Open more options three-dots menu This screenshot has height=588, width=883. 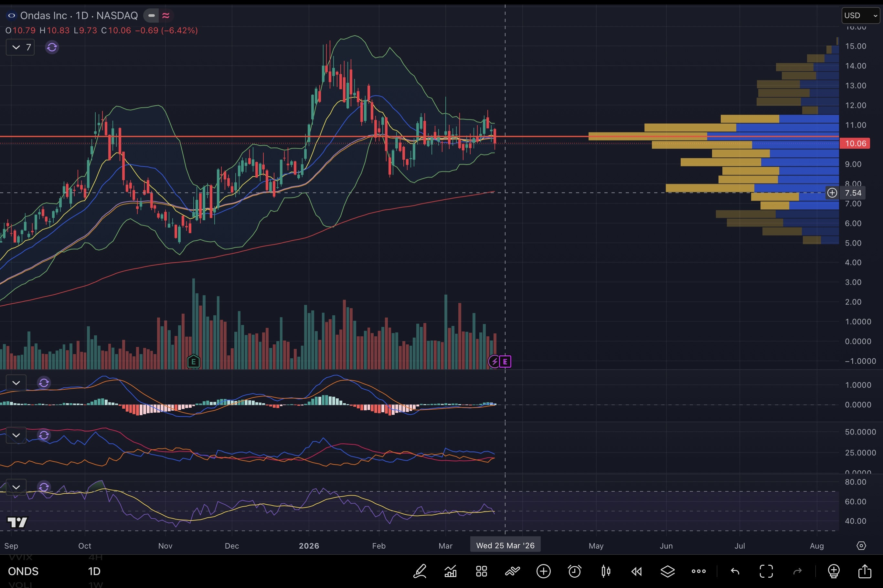698,571
